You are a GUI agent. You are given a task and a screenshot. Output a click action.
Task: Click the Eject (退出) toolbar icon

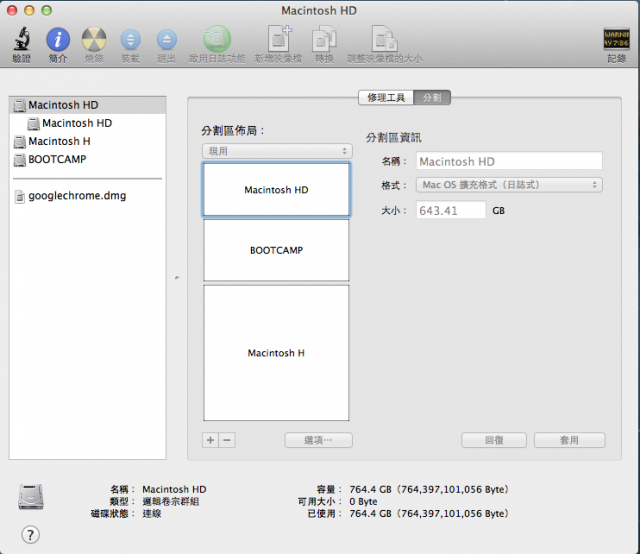coord(167,40)
